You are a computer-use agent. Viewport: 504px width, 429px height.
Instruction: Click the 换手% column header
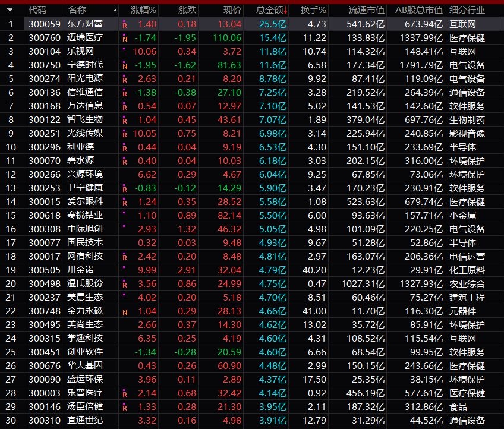tap(313, 10)
